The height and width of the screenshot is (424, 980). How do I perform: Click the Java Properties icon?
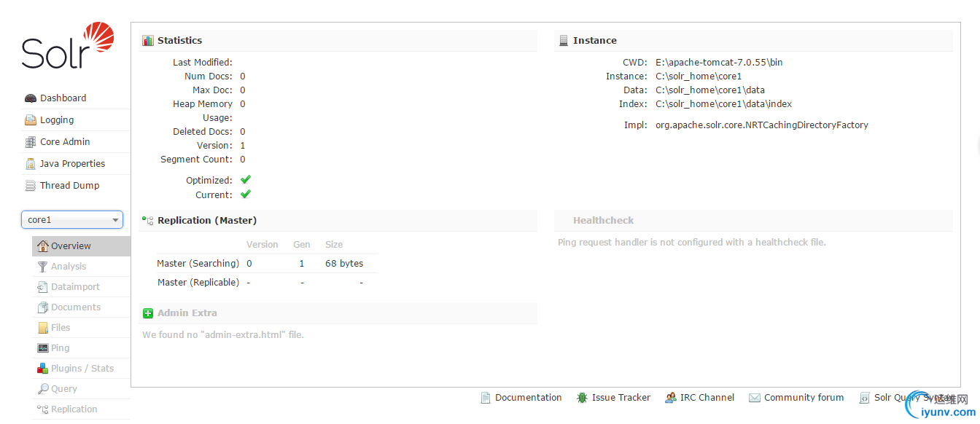[x=31, y=164]
